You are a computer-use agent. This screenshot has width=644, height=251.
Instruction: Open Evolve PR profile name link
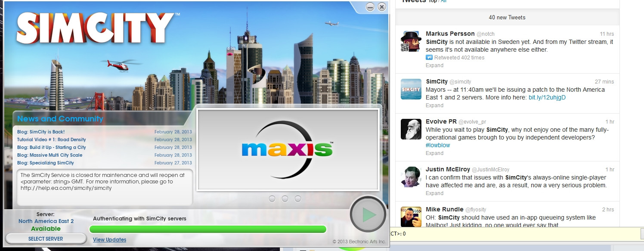(441, 122)
